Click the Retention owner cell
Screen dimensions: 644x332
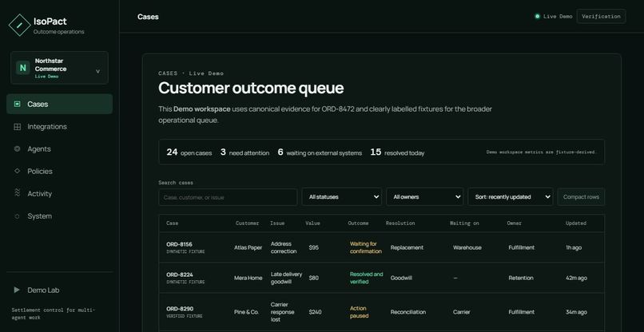(x=521, y=278)
